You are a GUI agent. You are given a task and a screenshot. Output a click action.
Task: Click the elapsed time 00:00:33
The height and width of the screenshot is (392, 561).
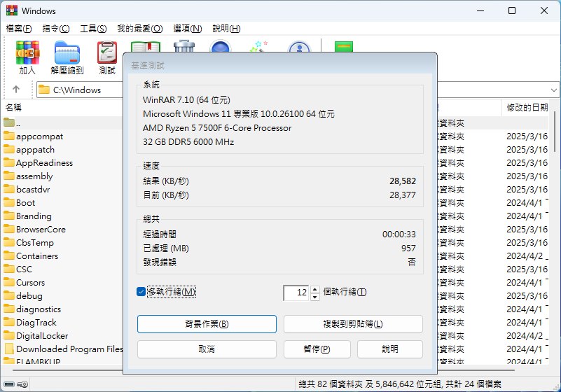coord(399,234)
